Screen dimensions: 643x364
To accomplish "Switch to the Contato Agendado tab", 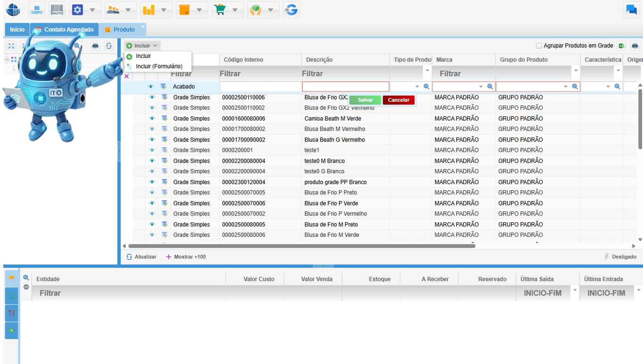I will 69,30.
